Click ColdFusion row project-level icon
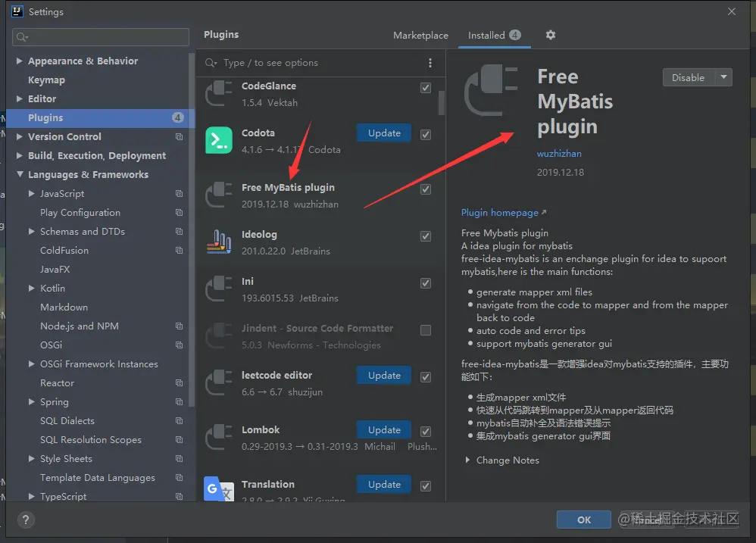Image resolution: width=756 pixels, height=543 pixels. 179,251
